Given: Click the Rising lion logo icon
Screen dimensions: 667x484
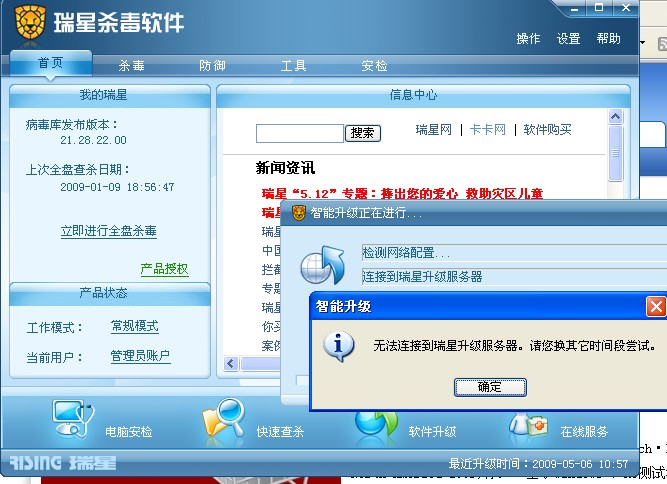Looking at the screenshot, I should click(30, 22).
